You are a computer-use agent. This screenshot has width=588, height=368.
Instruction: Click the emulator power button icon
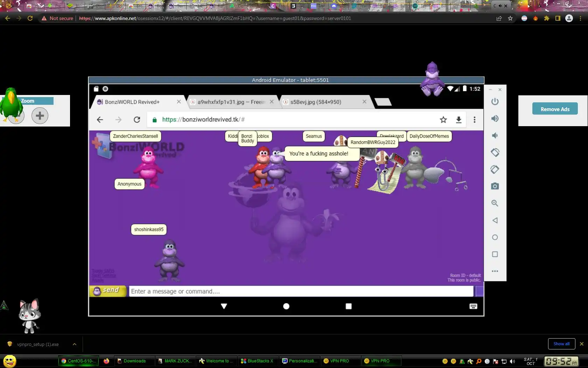495,102
